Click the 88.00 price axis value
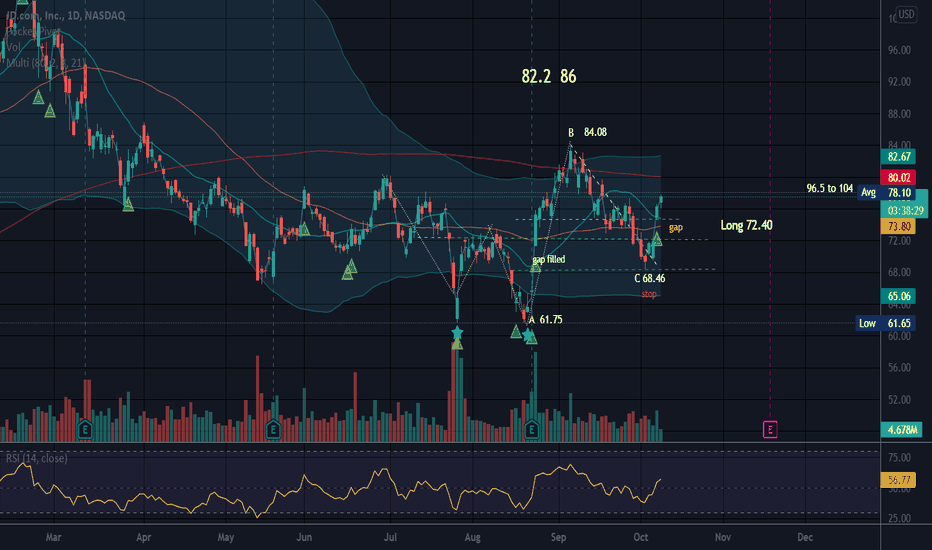 coord(899,114)
